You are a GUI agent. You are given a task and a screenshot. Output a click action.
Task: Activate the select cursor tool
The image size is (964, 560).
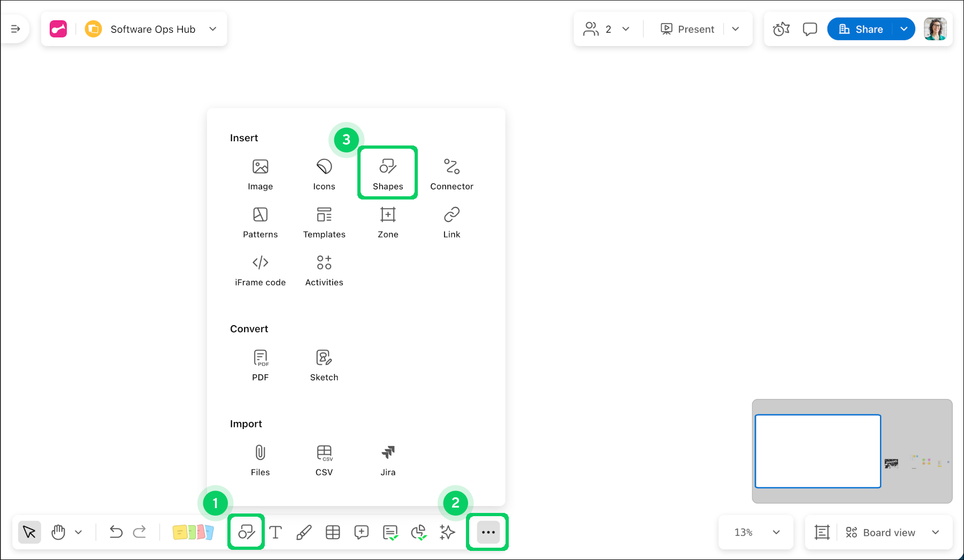click(29, 532)
